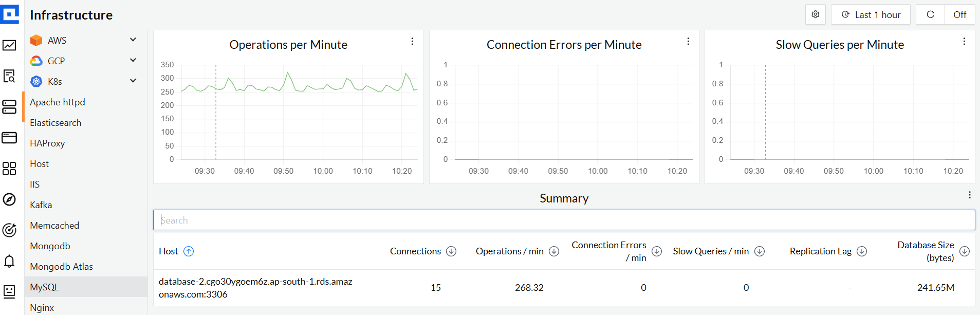
Task: Click the Slow Queries per Minute chart area
Action: pos(849,112)
